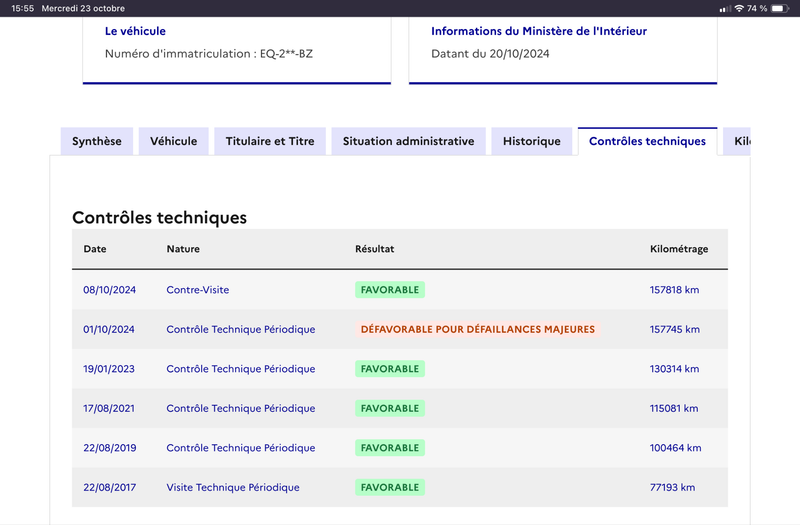Image resolution: width=800 pixels, height=525 pixels.
Task: Click the Résultat column header
Action: coord(374,249)
